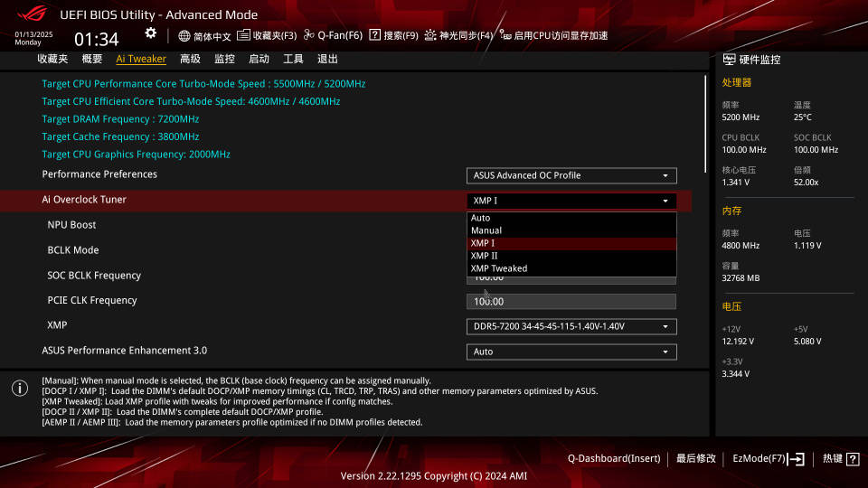Switch to the 高级 tab

tap(191, 59)
